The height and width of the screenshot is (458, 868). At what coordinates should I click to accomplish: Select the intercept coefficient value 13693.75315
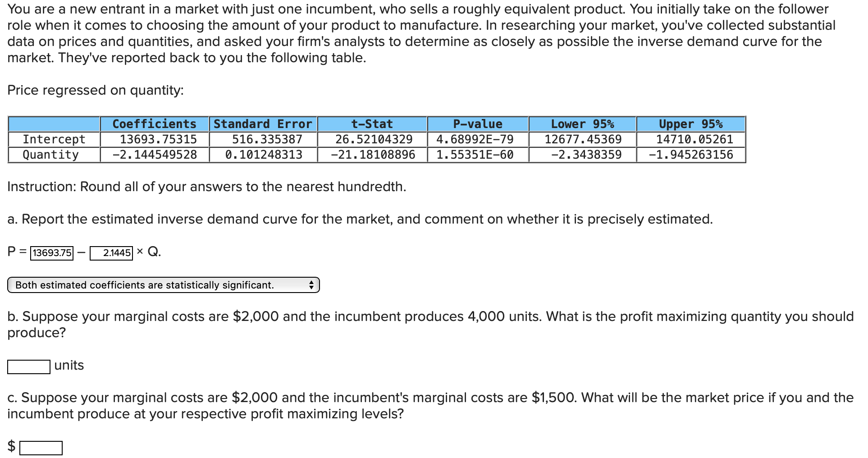154,139
